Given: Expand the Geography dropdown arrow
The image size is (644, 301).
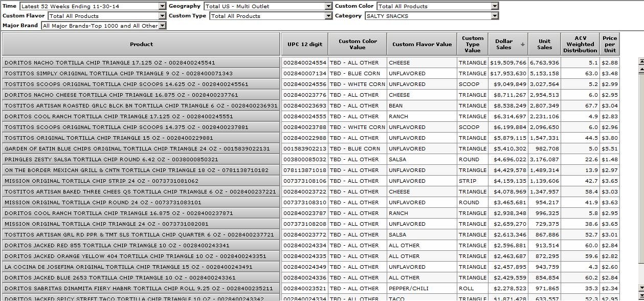Looking at the screenshot, I should 328,6.
